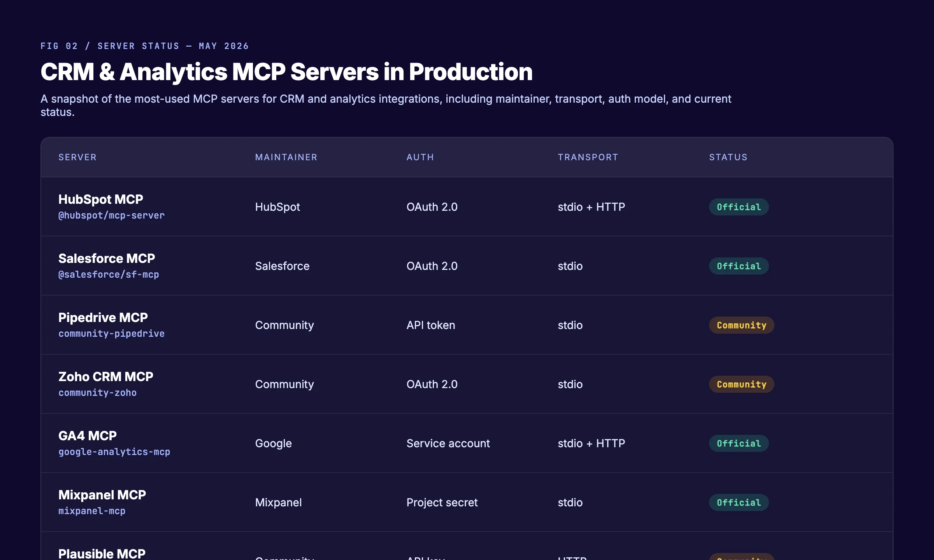Click the AUTH column header
This screenshot has width=934, height=560.
point(420,157)
